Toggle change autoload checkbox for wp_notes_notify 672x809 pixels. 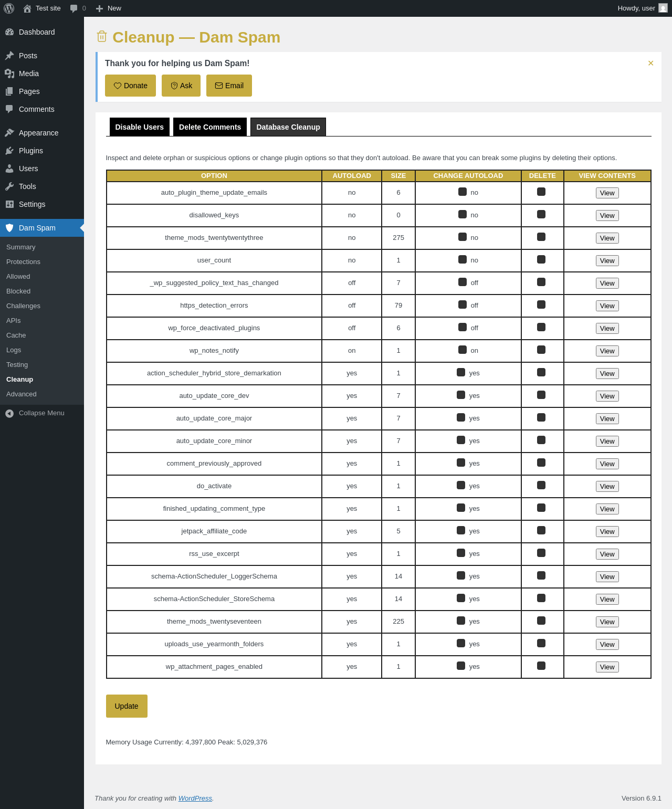pos(463,350)
